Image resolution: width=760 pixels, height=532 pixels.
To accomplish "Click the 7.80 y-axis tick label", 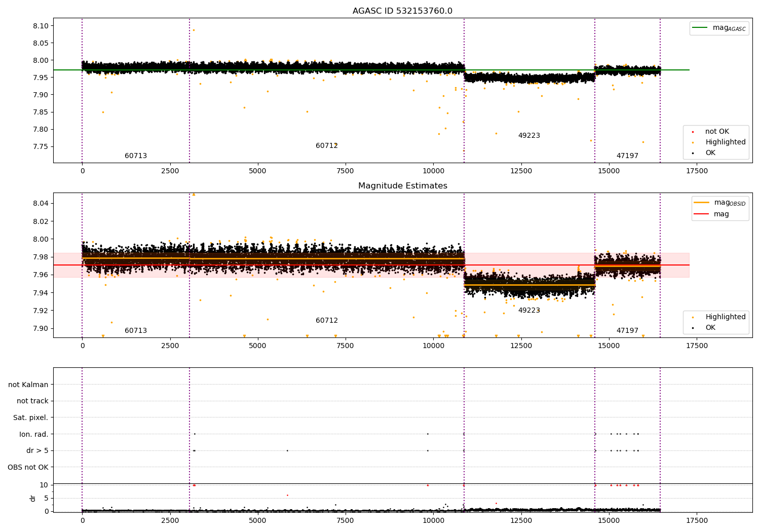I will [41, 129].
